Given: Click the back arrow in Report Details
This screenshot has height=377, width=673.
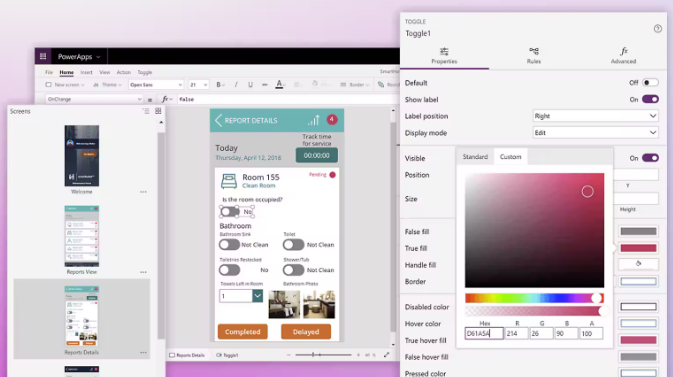Looking at the screenshot, I should click(218, 120).
